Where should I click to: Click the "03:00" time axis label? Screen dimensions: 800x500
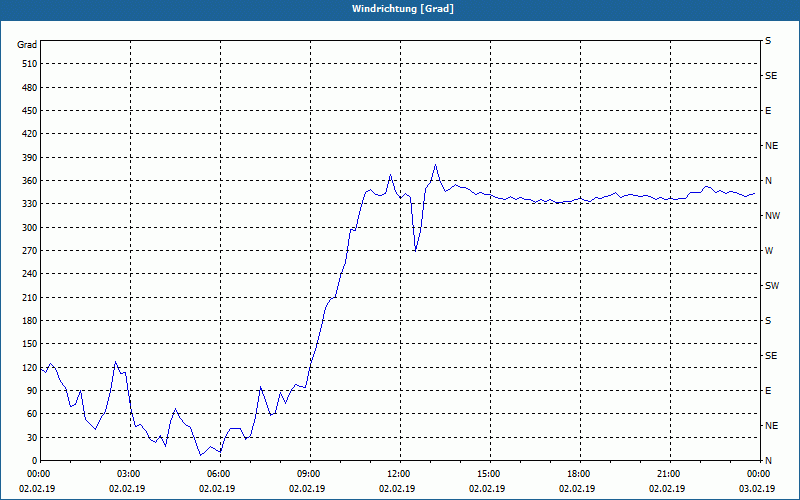[x=131, y=474]
